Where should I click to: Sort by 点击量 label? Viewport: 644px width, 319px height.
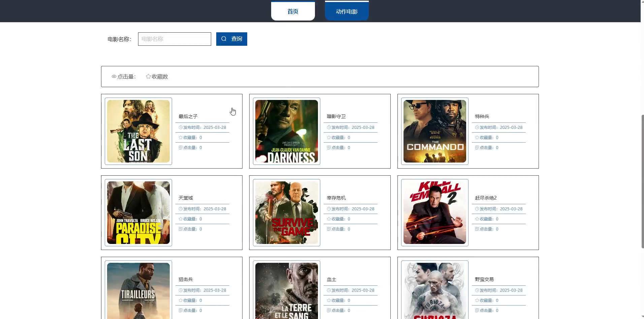click(126, 77)
